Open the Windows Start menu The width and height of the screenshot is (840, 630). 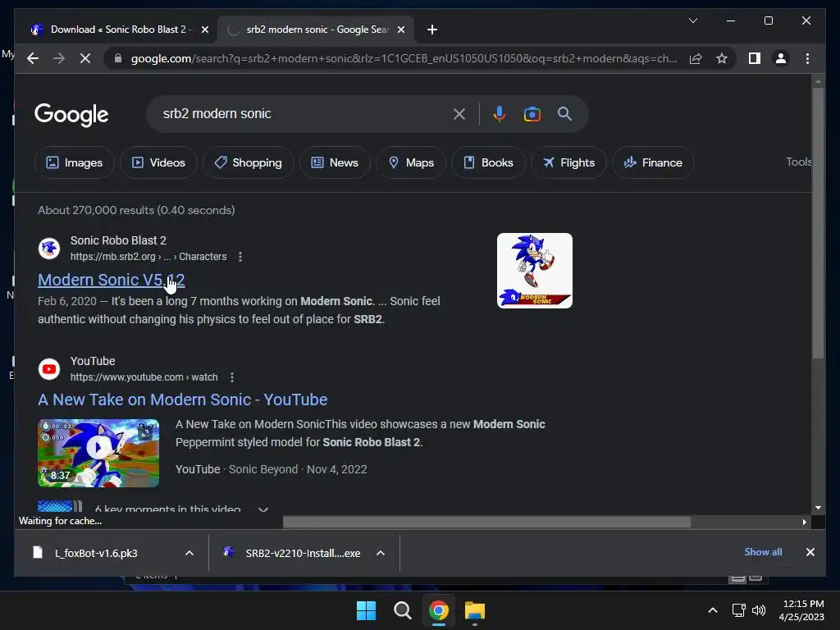[367, 610]
